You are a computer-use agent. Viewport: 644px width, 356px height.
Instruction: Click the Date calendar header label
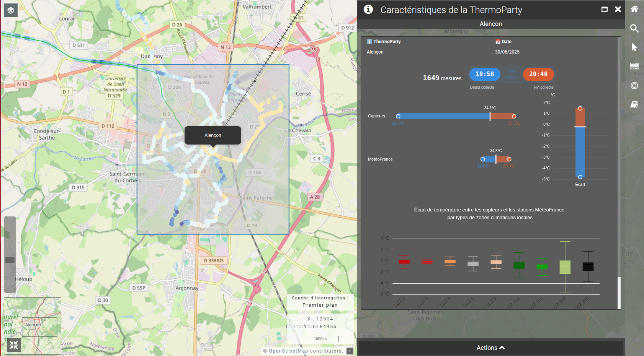tap(503, 42)
